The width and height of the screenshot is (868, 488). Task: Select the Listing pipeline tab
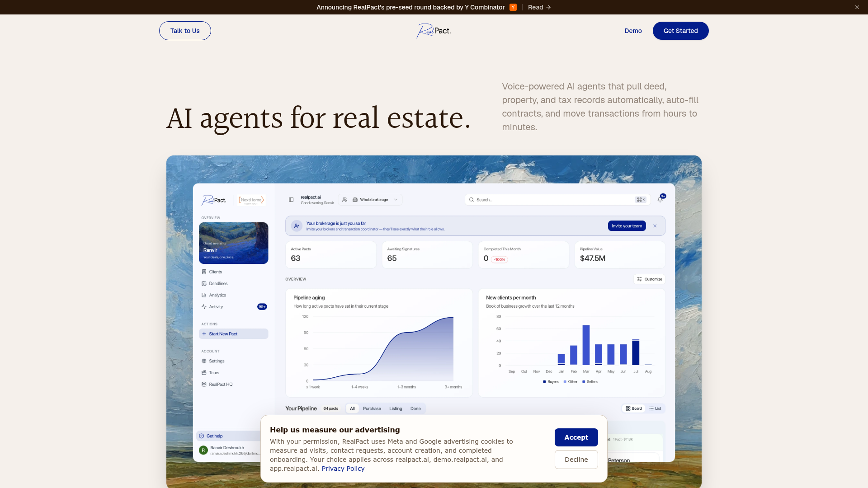tap(396, 408)
